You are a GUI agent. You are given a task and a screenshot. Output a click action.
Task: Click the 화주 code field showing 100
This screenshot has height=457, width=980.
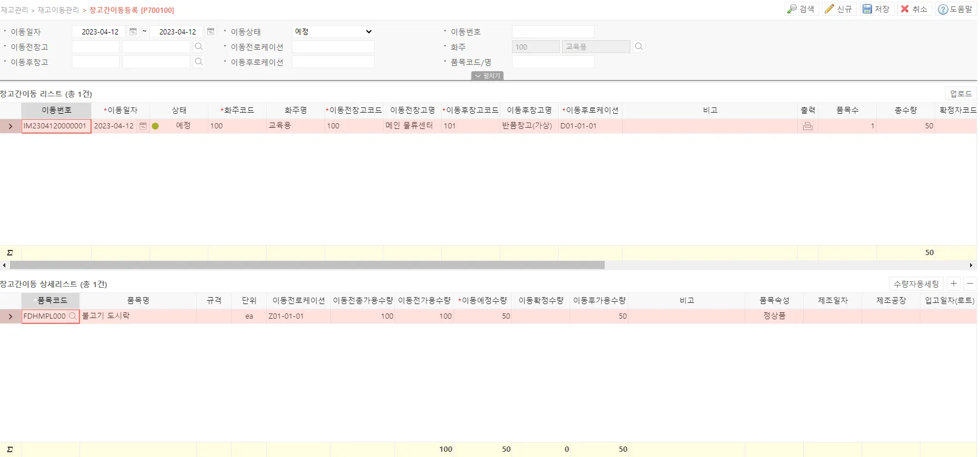click(535, 47)
